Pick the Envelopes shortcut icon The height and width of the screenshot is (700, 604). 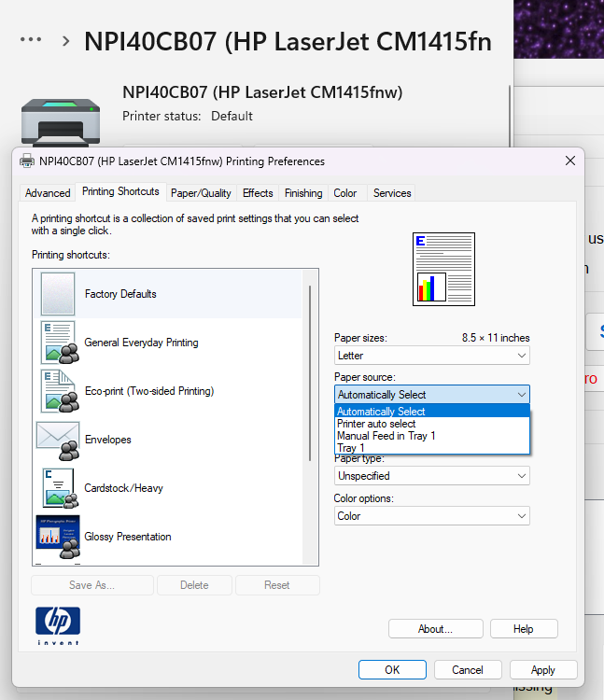click(x=58, y=440)
